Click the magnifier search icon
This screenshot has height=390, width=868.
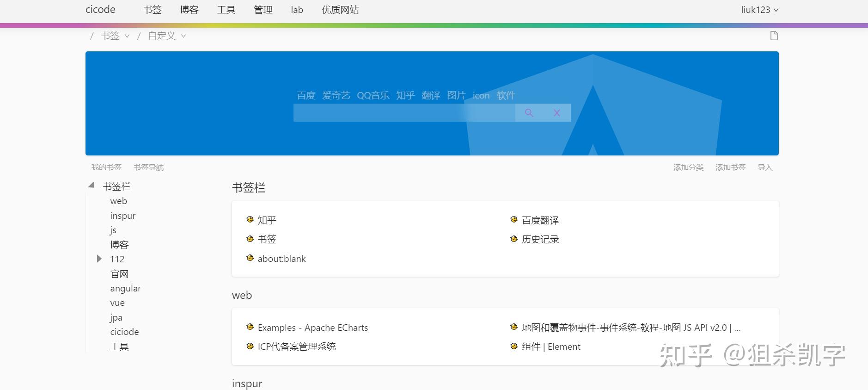point(529,112)
